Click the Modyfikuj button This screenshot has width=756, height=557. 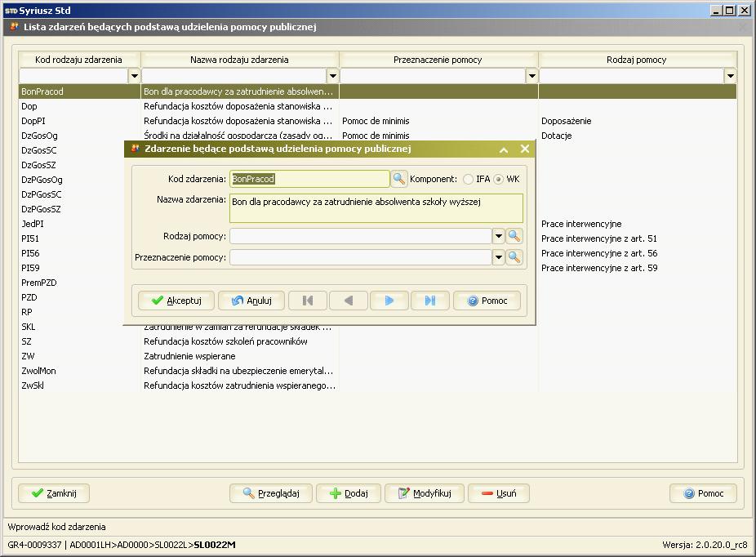click(x=425, y=493)
